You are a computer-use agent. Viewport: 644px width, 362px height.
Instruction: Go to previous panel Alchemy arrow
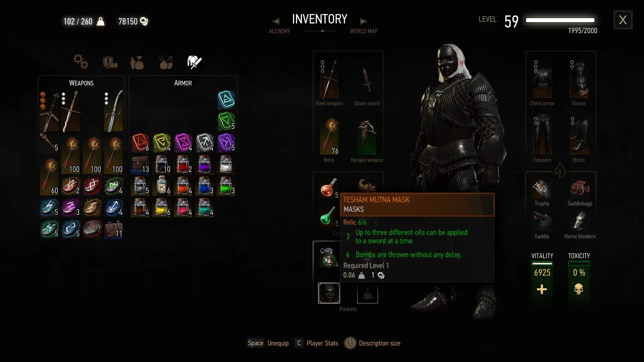tap(276, 21)
